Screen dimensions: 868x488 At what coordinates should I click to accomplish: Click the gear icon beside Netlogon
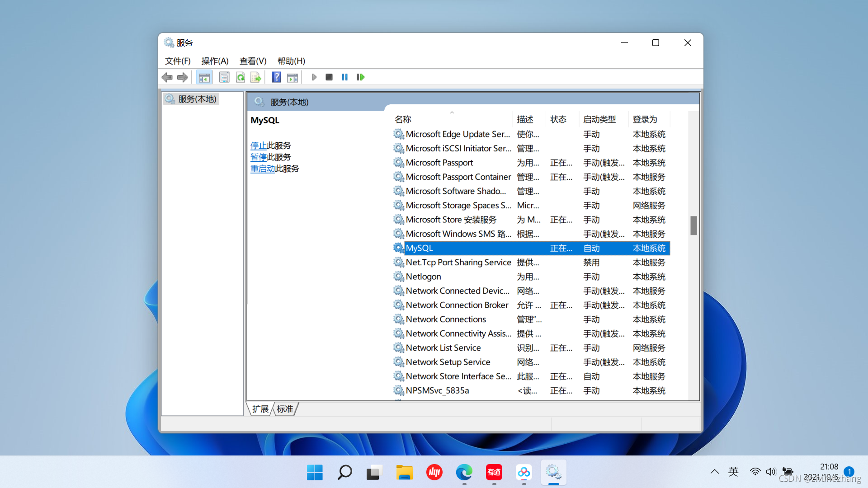(398, 276)
